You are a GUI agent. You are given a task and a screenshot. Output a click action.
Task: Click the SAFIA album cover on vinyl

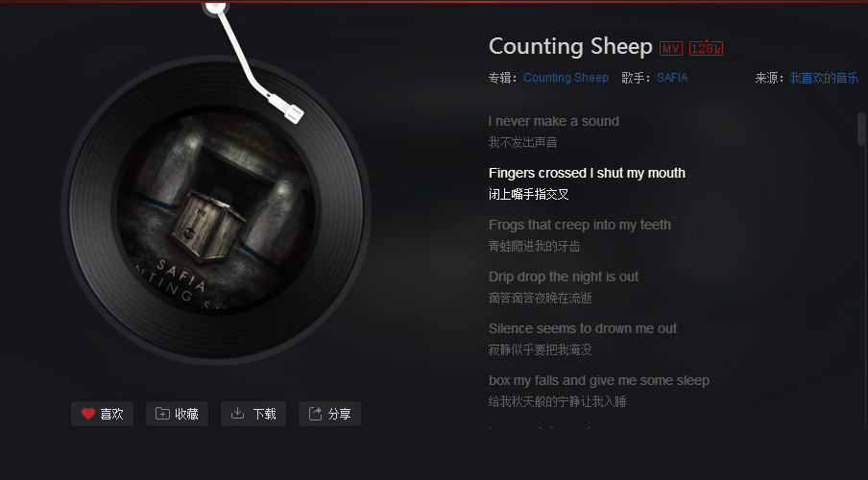tap(215, 210)
